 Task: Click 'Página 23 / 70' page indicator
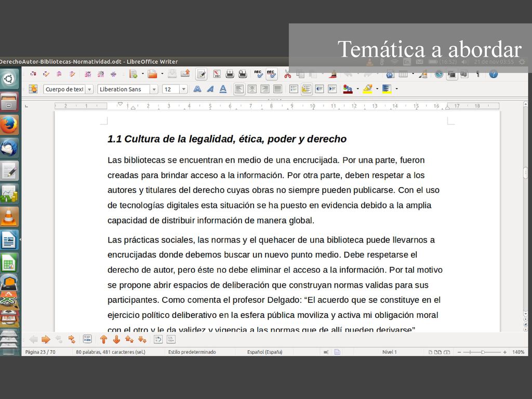[41, 352]
